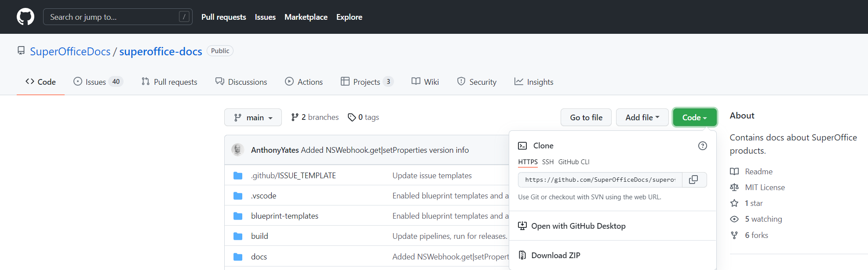Switch to the Code tab

[40, 82]
